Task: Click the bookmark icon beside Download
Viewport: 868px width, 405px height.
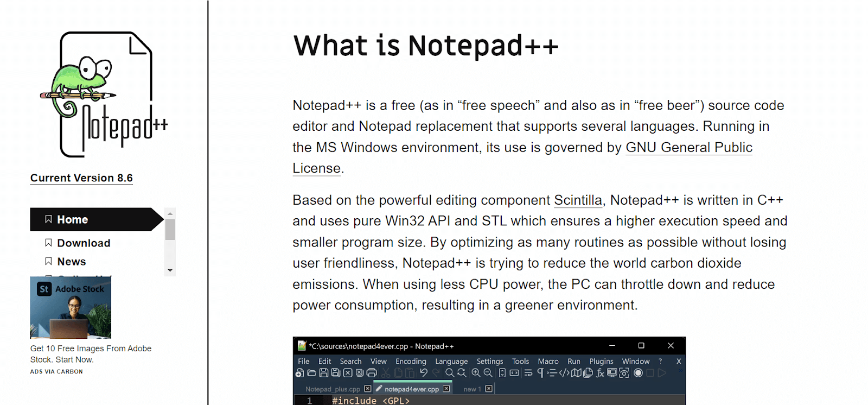Action: (x=48, y=243)
